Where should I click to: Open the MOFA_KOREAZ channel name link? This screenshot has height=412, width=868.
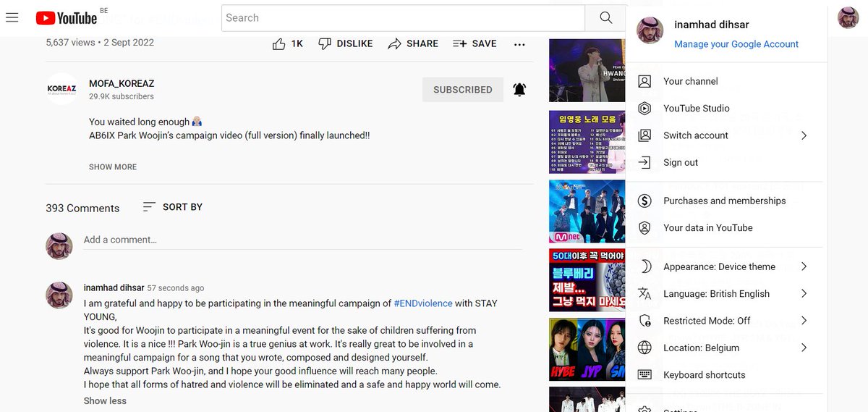click(x=122, y=83)
